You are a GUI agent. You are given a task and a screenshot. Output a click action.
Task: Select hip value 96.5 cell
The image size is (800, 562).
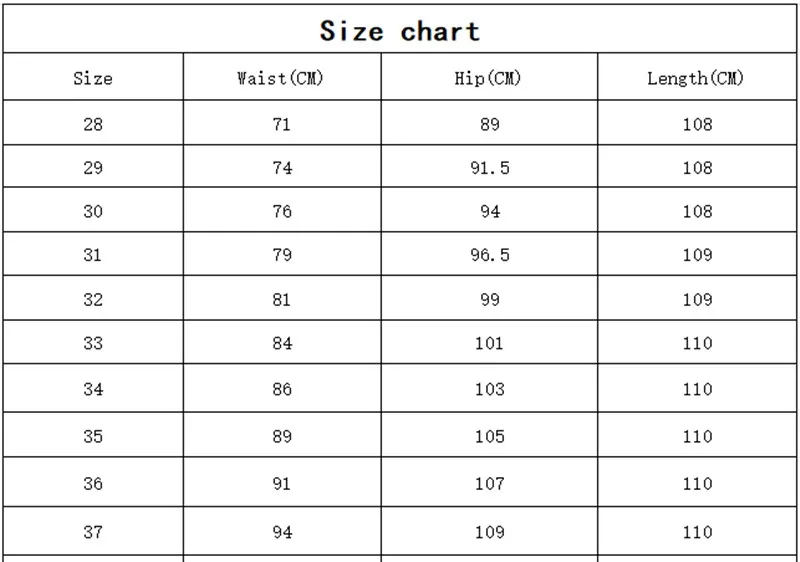tap(490, 254)
